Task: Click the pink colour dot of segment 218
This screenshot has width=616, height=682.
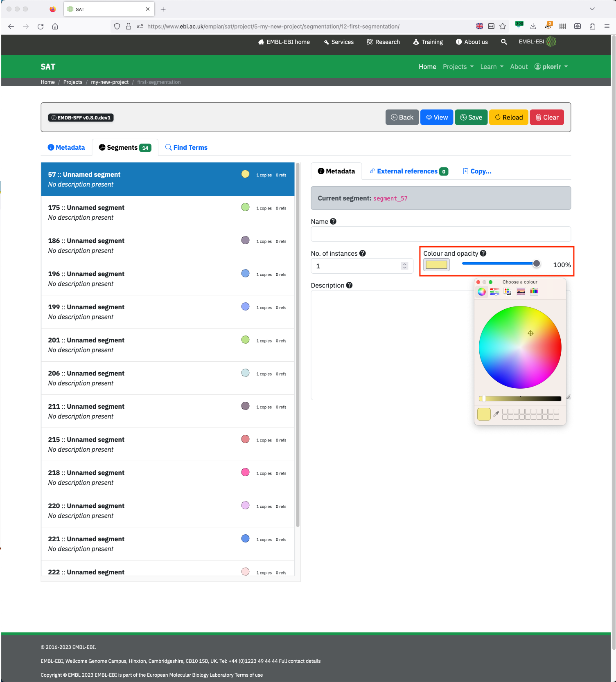Action: 245,472
